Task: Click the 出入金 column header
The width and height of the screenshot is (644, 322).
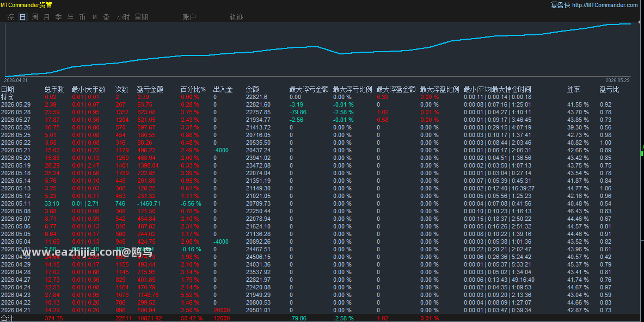Action: coord(223,89)
